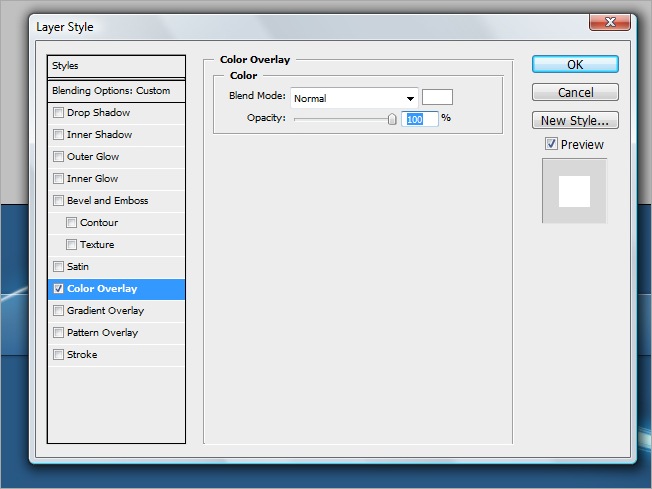652x489 pixels.
Task: Toggle the Satin checkbox
Action: 58,267
